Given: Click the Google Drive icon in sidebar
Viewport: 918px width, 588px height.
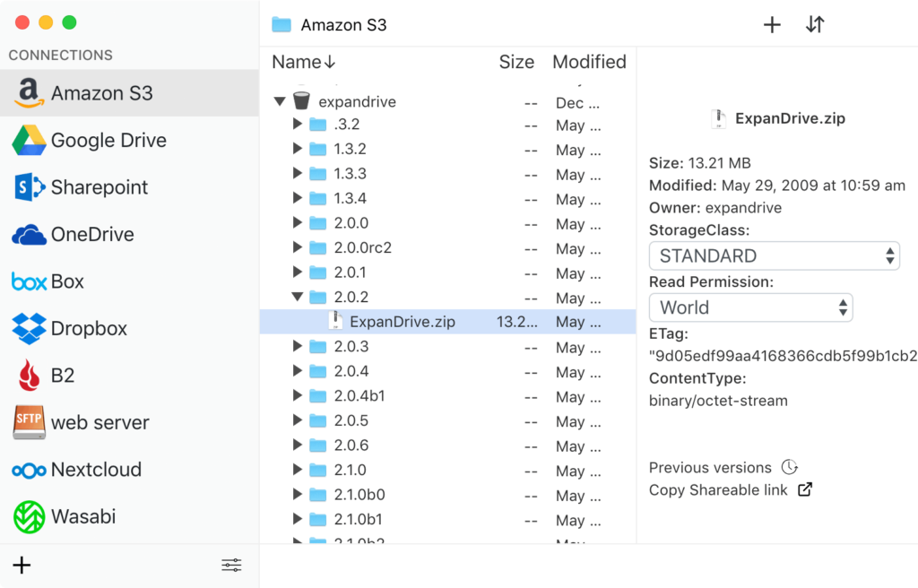Looking at the screenshot, I should coord(29,141).
